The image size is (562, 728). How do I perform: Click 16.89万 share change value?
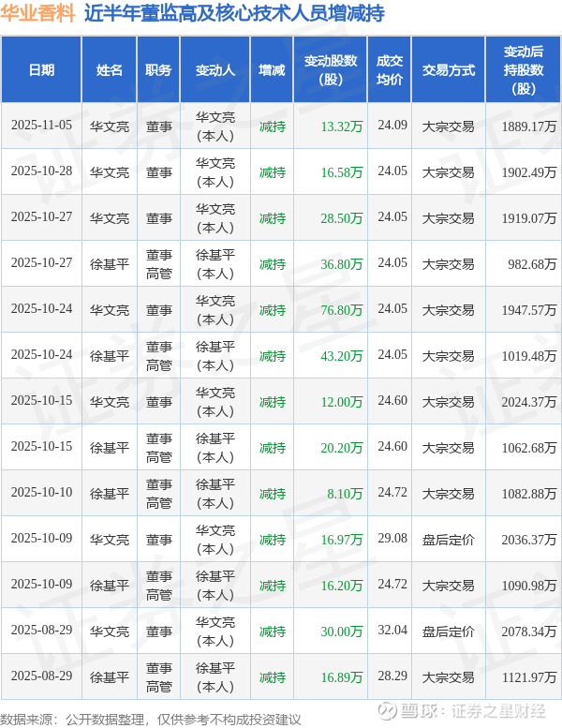[342, 677]
